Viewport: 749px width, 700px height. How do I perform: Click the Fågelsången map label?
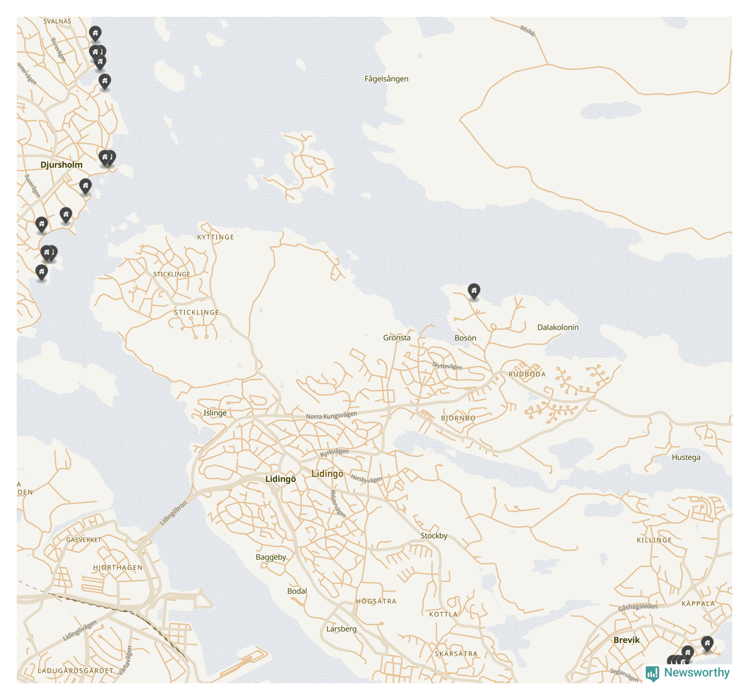pyautogui.click(x=386, y=79)
